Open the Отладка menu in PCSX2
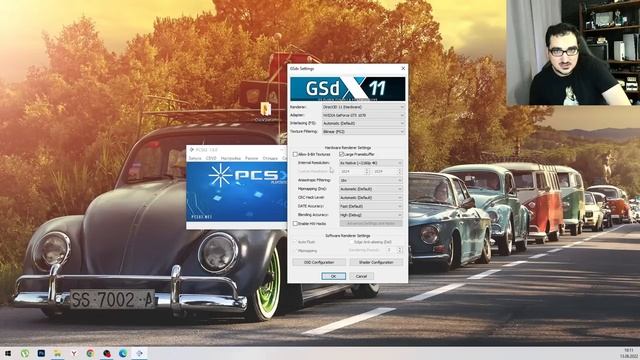 click(x=270, y=158)
